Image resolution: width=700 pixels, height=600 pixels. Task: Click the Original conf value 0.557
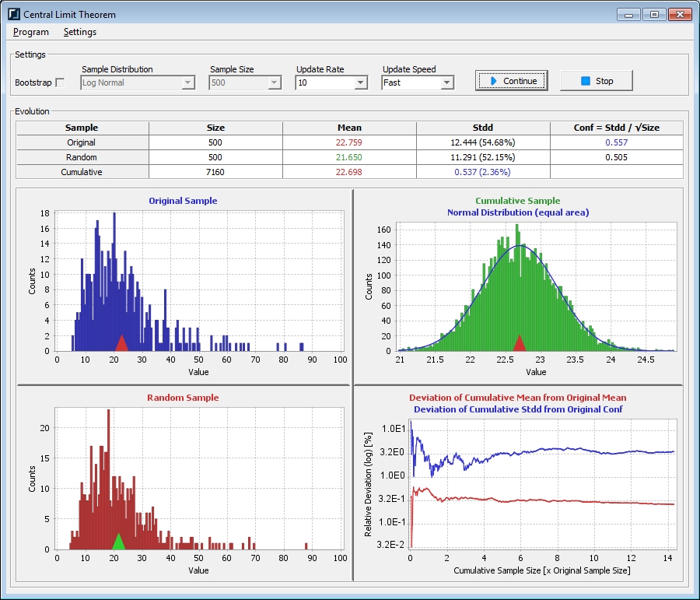tap(617, 142)
